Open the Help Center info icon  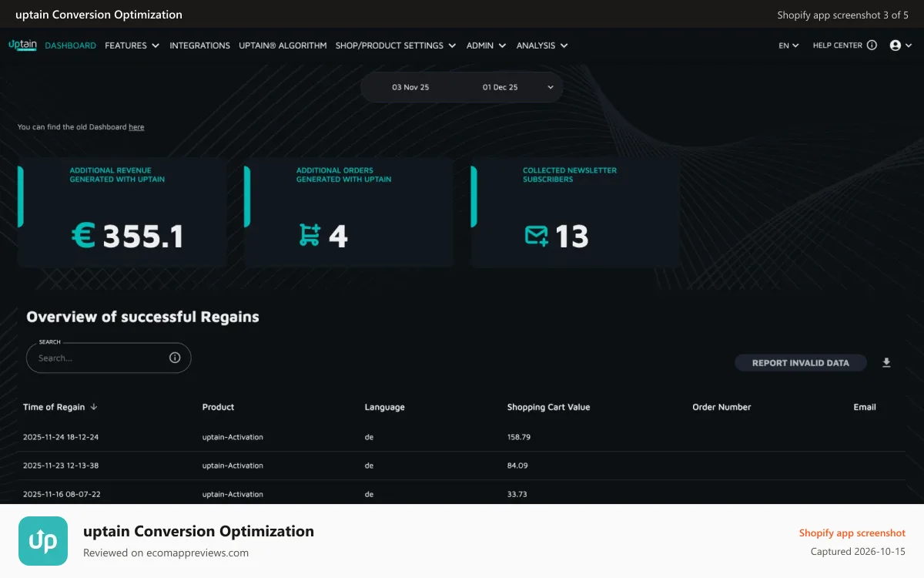872,45
